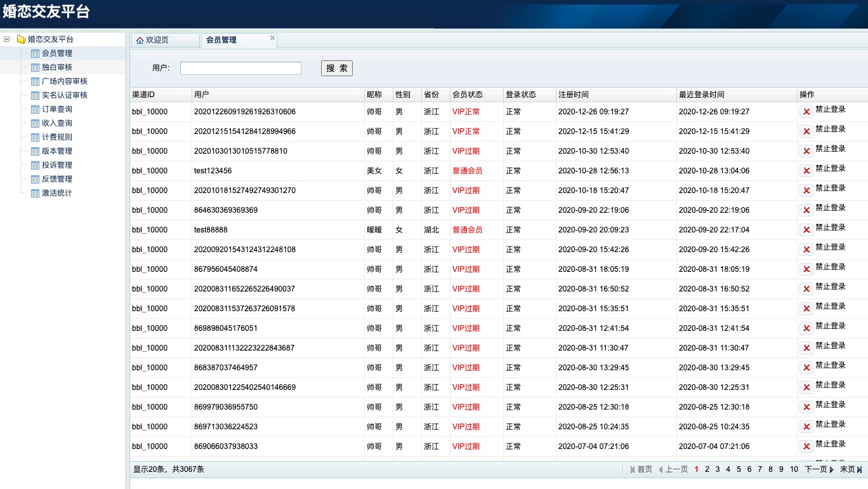Select 收入查询 from the navigation tree

[x=57, y=123]
